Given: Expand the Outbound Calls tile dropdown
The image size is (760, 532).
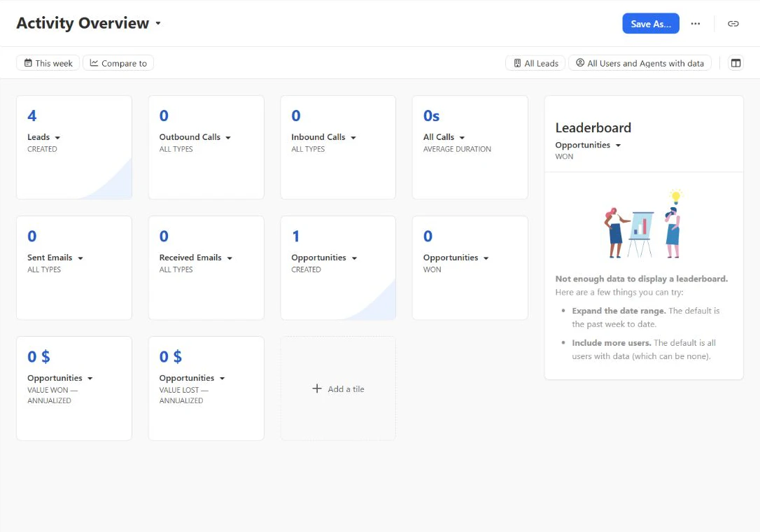Looking at the screenshot, I should [228, 138].
